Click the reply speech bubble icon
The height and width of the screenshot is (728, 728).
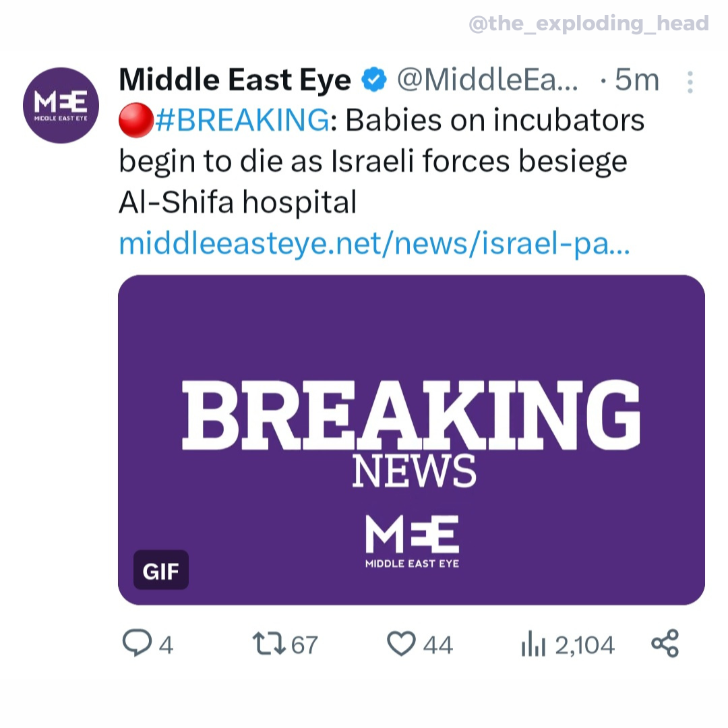click(x=137, y=644)
